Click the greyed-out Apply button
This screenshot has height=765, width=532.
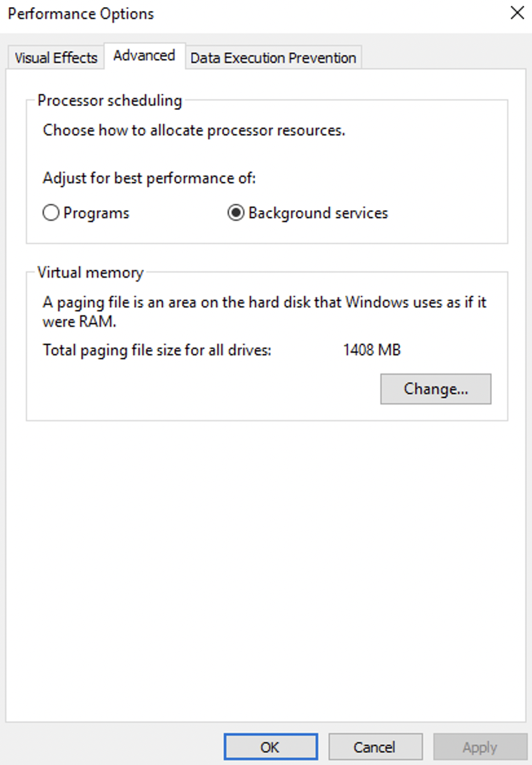click(x=480, y=748)
